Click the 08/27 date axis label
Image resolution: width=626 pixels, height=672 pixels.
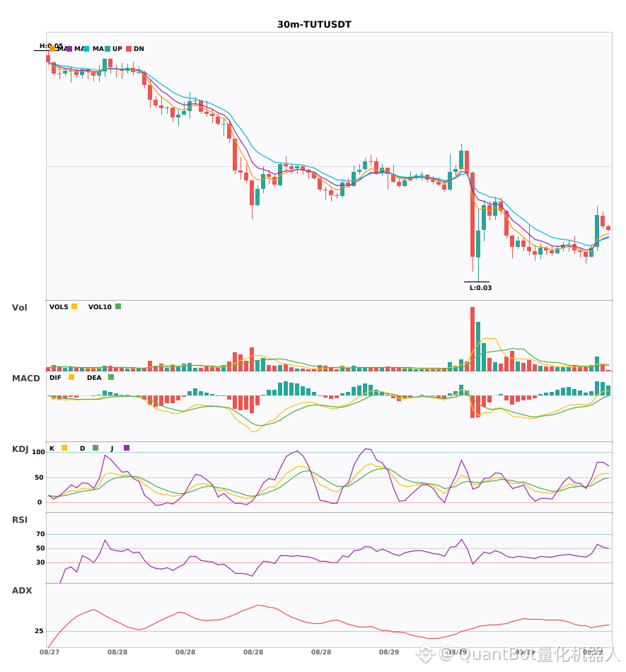[50, 652]
